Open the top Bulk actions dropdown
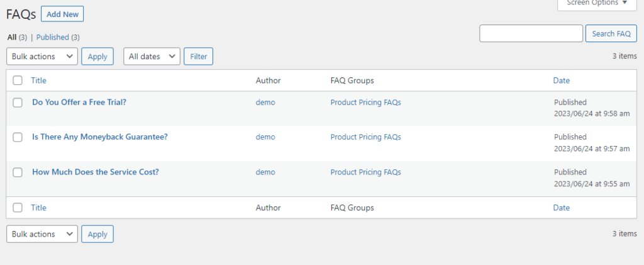Viewport: 644px width, 265px height. click(x=42, y=56)
